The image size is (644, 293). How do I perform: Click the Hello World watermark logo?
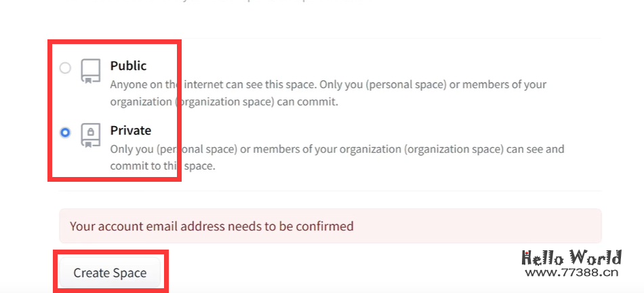pos(571,258)
